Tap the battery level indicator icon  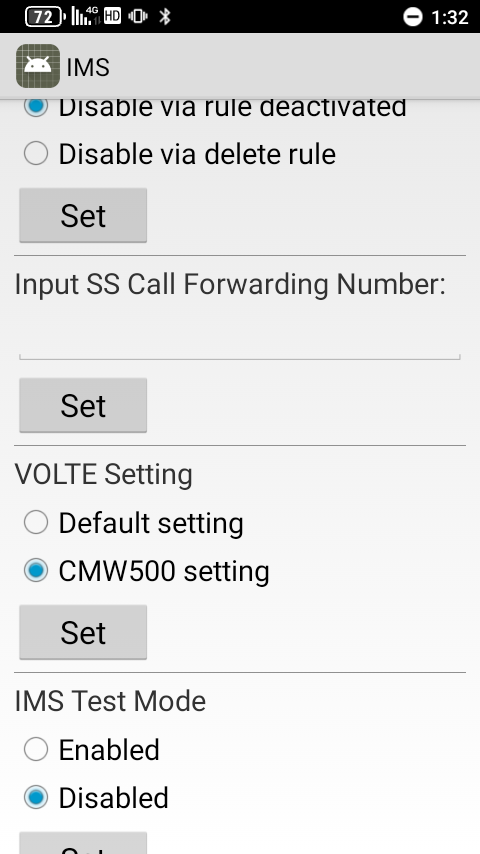pos(45,17)
